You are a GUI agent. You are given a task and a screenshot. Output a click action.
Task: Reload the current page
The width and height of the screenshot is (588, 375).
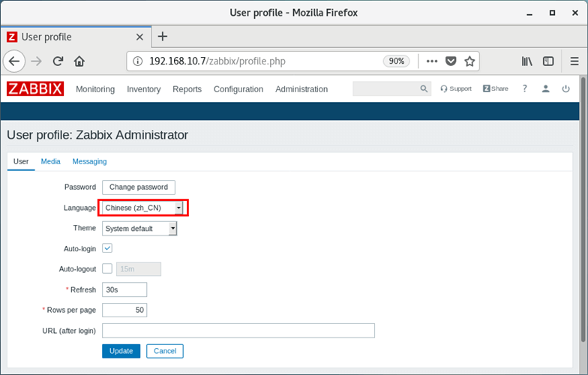point(58,61)
